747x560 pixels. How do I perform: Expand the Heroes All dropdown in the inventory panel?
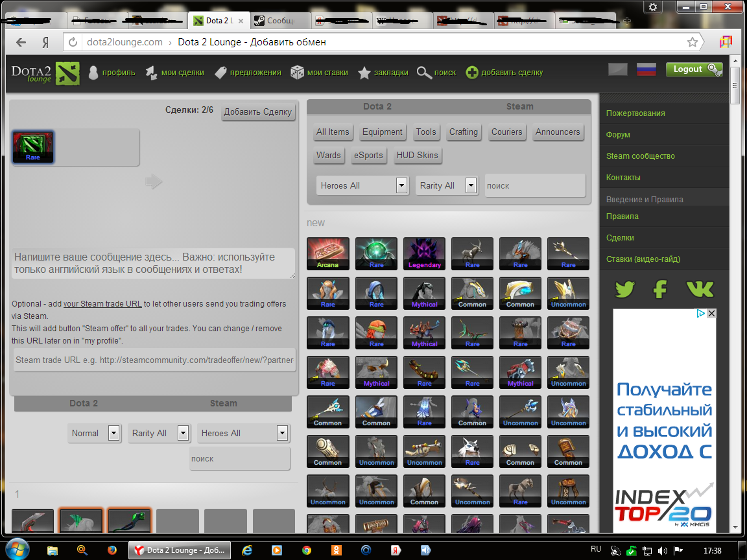[x=243, y=434]
